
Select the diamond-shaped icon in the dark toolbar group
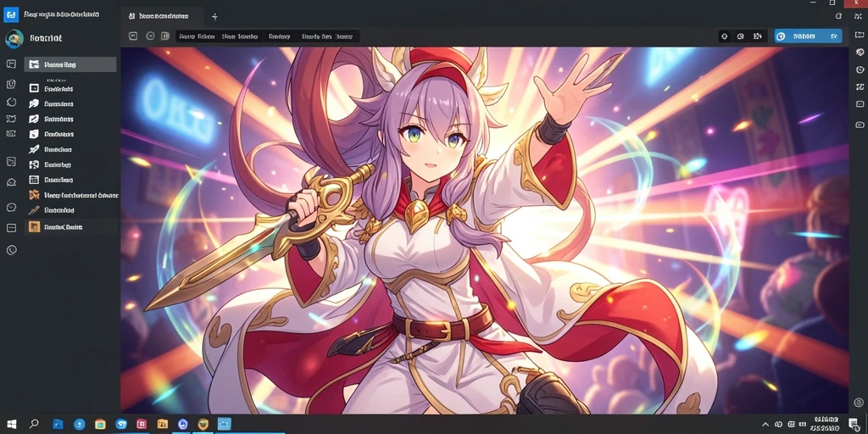coord(724,36)
